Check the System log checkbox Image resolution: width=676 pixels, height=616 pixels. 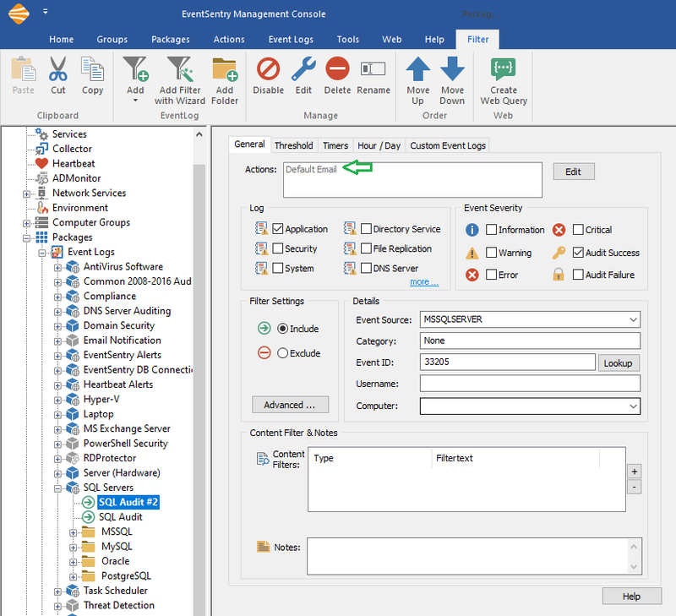[278, 268]
